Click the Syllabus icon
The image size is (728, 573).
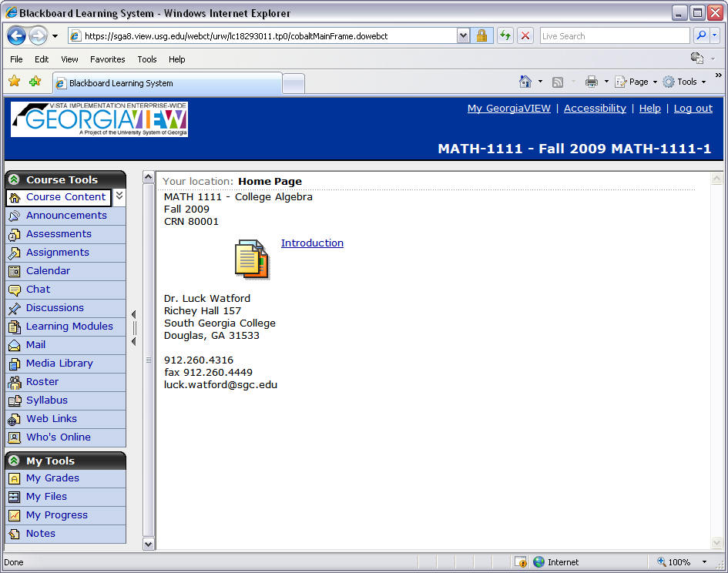(x=15, y=400)
